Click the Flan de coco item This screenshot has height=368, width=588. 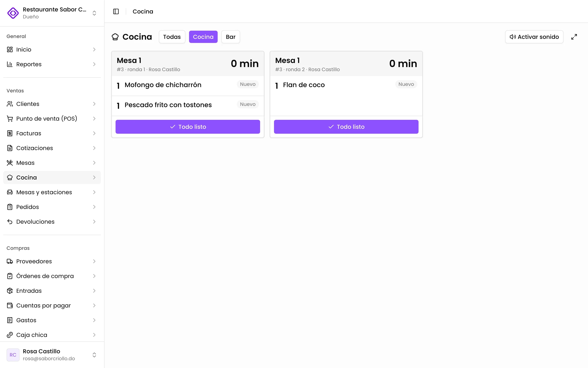346,86
